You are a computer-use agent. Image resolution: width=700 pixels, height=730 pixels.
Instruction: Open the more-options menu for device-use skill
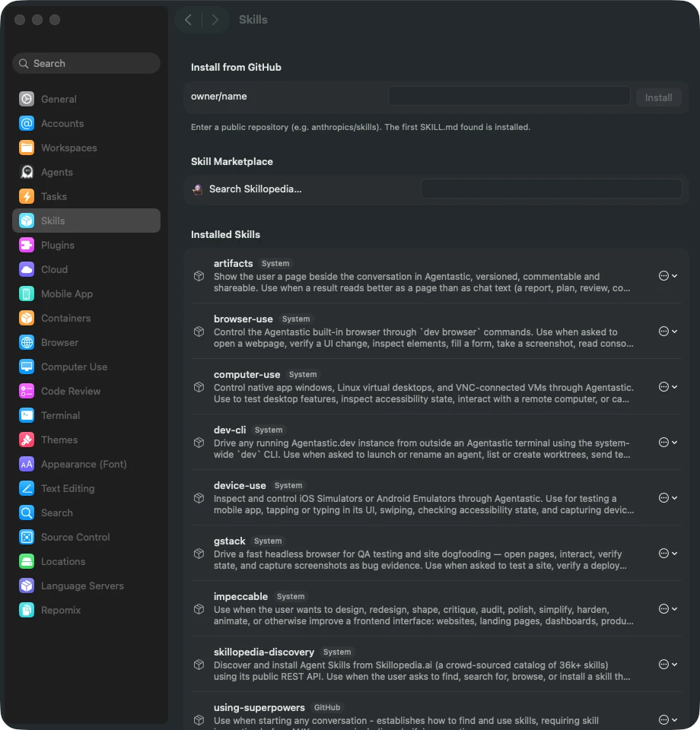tap(668, 497)
